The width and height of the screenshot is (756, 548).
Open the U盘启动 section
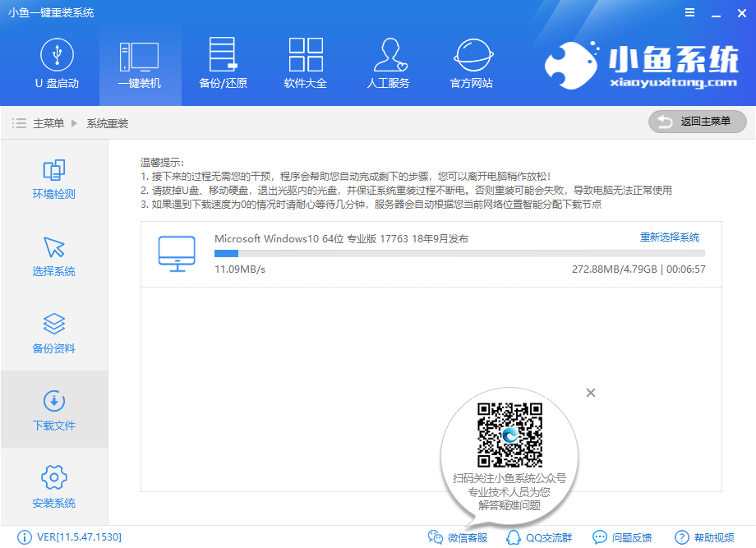point(57,63)
